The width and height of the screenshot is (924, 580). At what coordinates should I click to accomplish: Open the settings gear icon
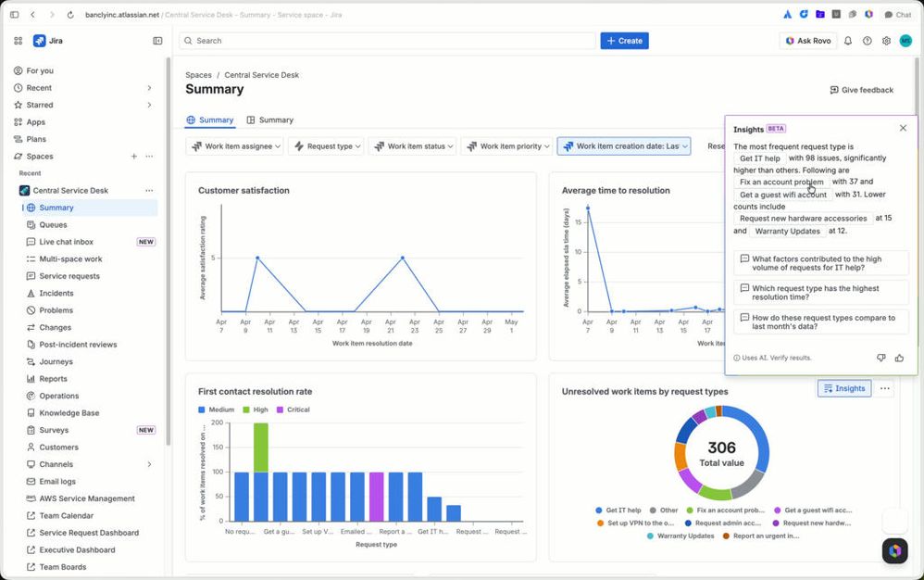tap(886, 41)
